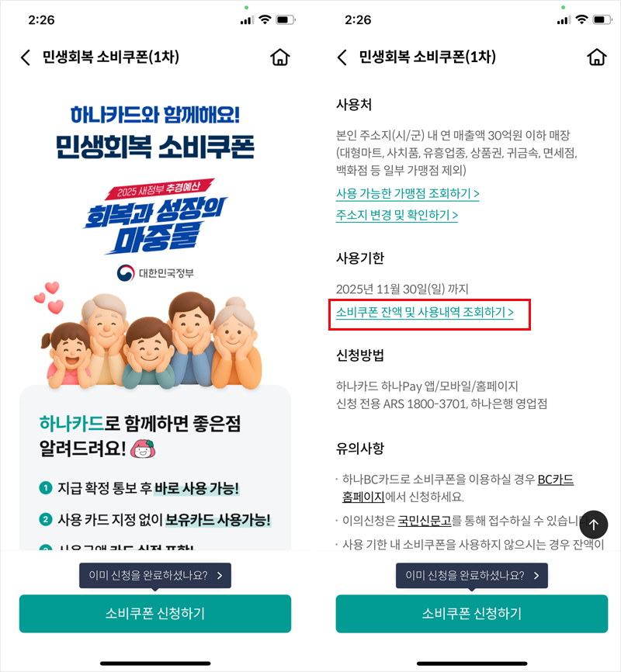Open 소비쿠폰 잔액 및 사용내역 조회하기 link

425,312
